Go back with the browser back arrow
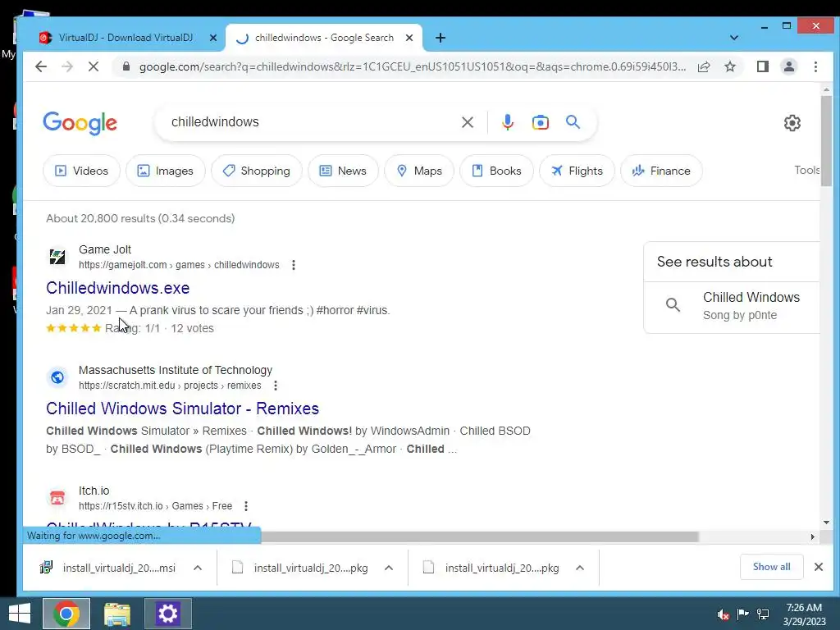This screenshot has width=840, height=630. pyautogui.click(x=41, y=66)
